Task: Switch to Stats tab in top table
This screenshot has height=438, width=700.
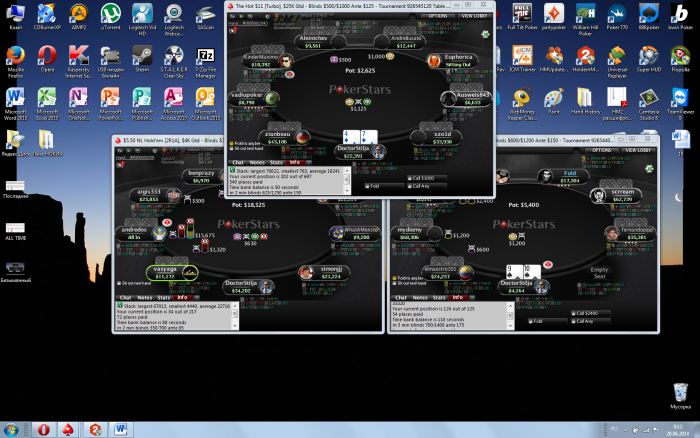Action: point(276,163)
